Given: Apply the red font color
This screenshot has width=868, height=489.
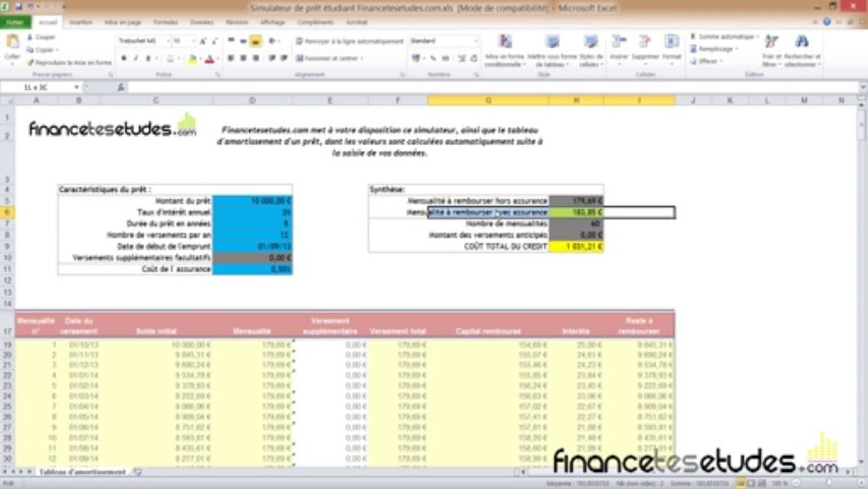Looking at the screenshot, I should click(x=210, y=59).
